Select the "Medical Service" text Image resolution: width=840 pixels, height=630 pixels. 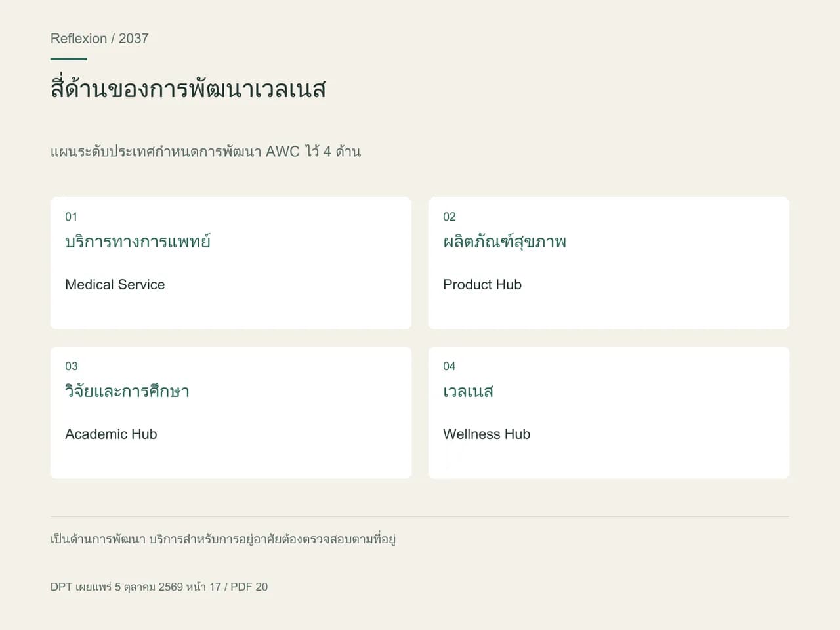tap(115, 285)
